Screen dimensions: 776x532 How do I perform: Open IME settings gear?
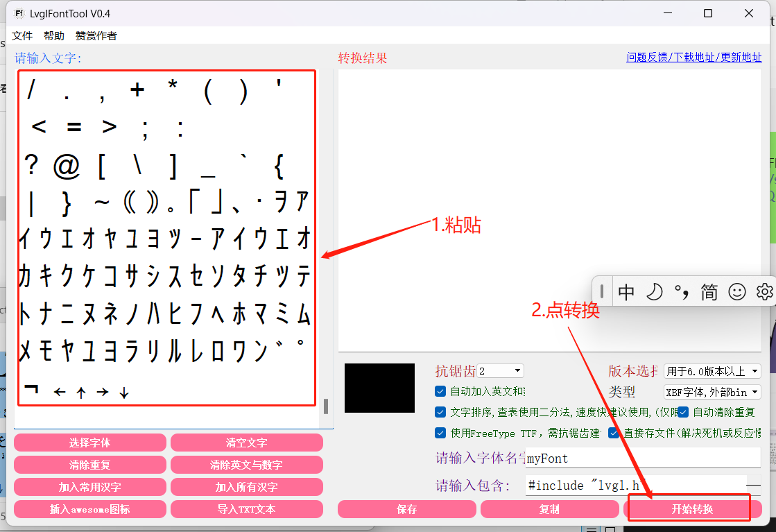point(765,292)
